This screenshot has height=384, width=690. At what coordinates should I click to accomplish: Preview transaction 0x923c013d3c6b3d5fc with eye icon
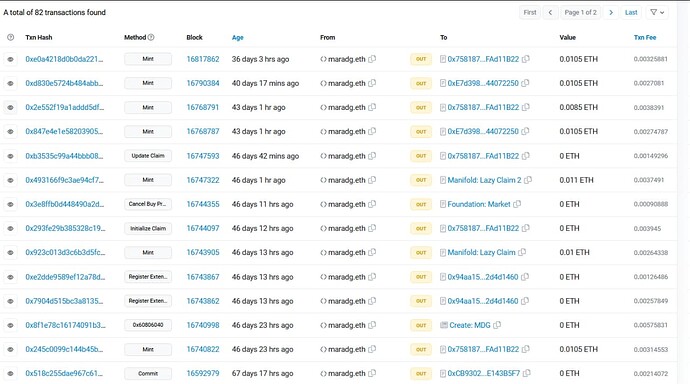click(11, 252)
